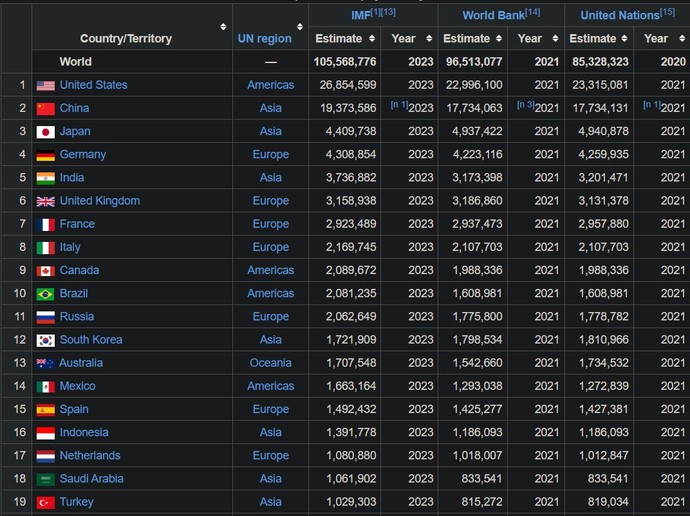Open the Asia region link for Turkey
Screen dimensions: 690x516
[271, 502]
